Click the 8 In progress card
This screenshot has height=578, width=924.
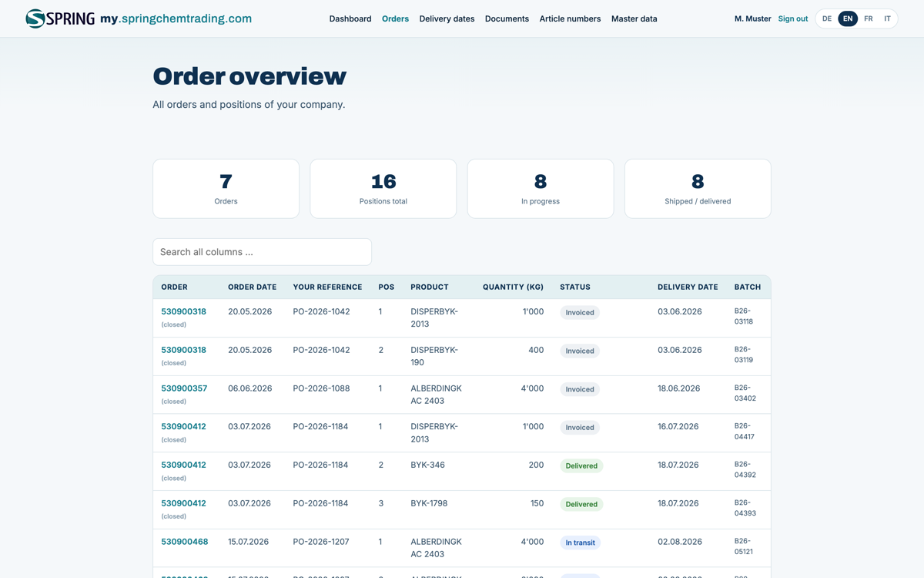(541, 189)
